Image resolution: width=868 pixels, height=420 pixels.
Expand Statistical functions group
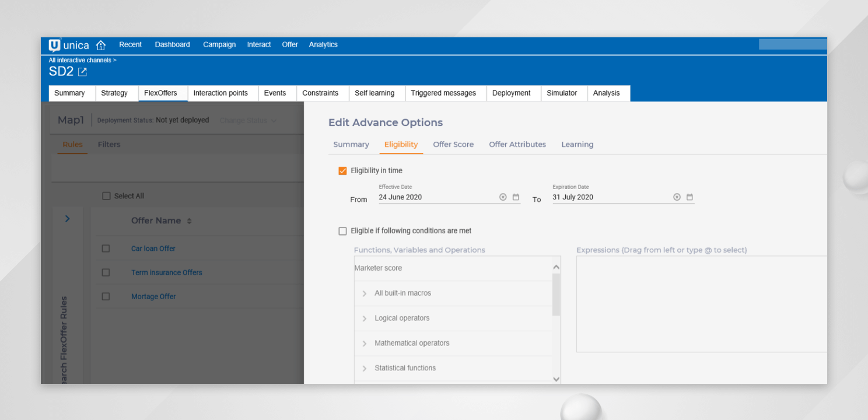pos(365,368)
